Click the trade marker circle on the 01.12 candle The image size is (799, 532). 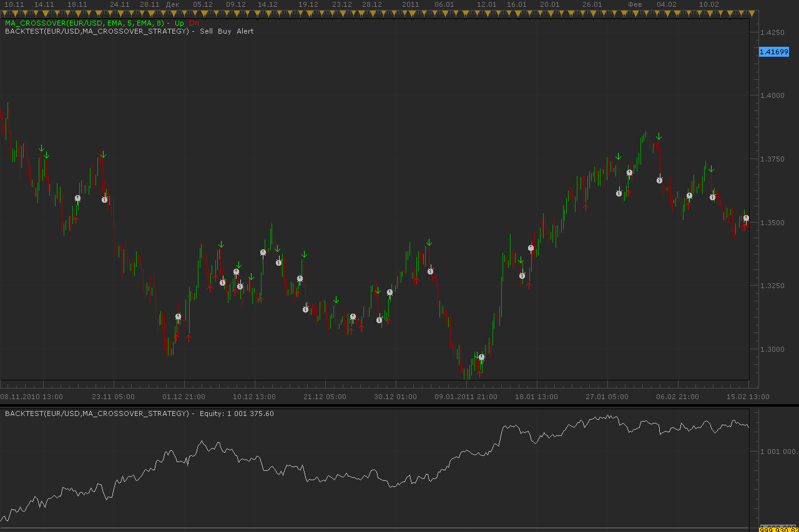click(178, 317)
